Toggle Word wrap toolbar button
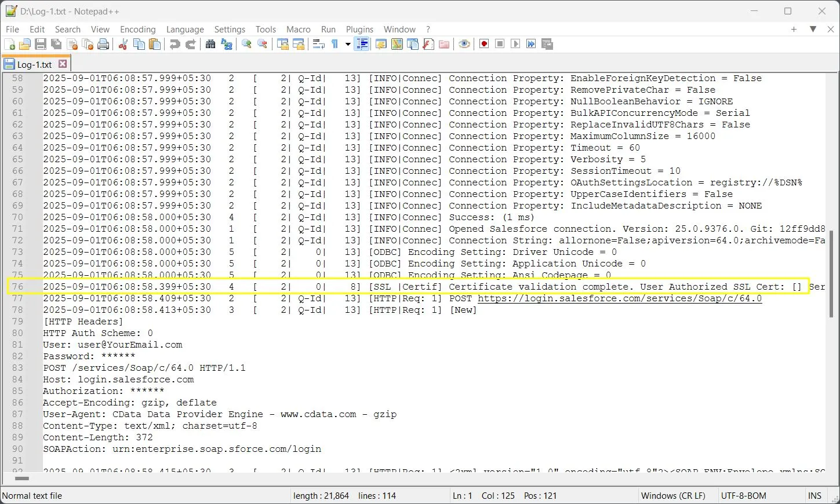 click(318, 45)
